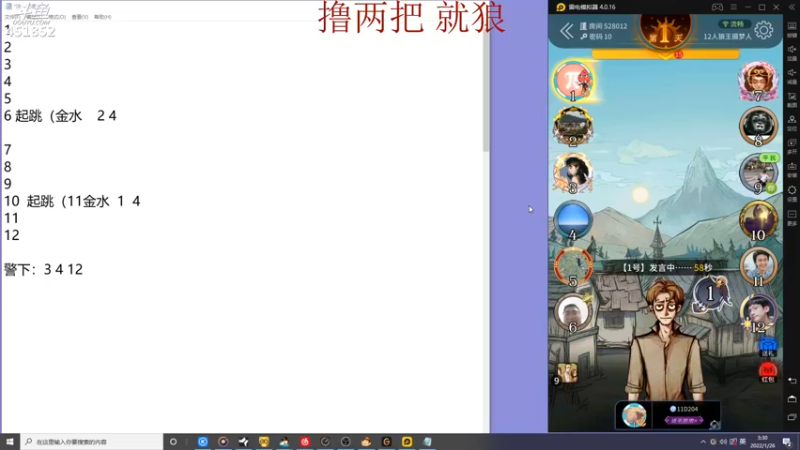Tap player 7 avatar in game
The height and width of the screenshot is (450, 800).
pos(758,81)
